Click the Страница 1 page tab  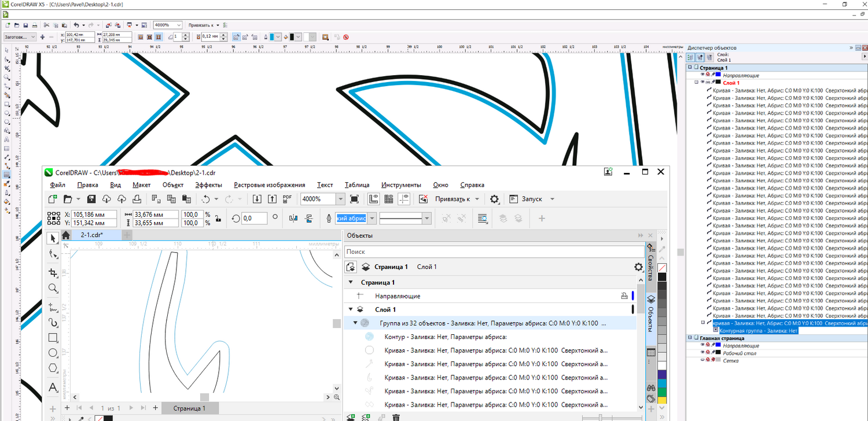tap(189, 408)
